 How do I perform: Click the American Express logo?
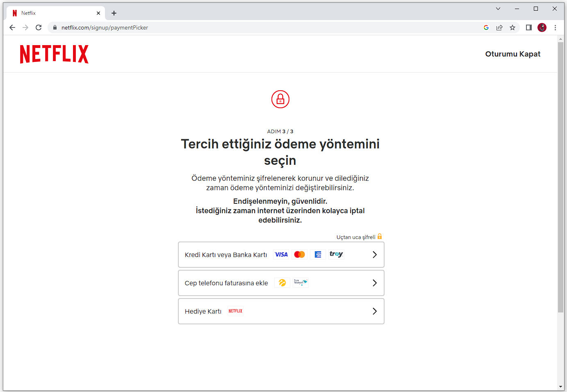click(x=318, y=255)
